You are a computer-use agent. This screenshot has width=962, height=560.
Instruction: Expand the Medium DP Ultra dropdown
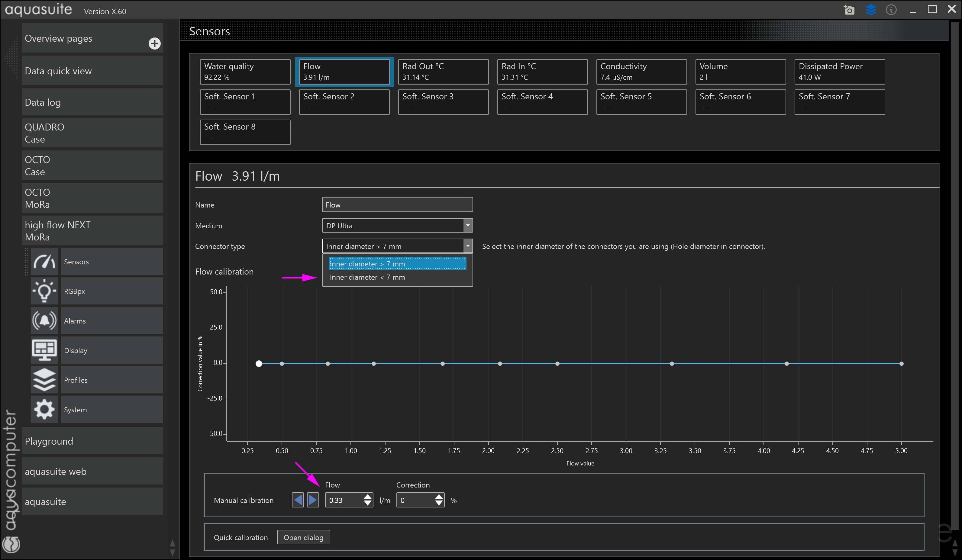[x=468, y=226]
